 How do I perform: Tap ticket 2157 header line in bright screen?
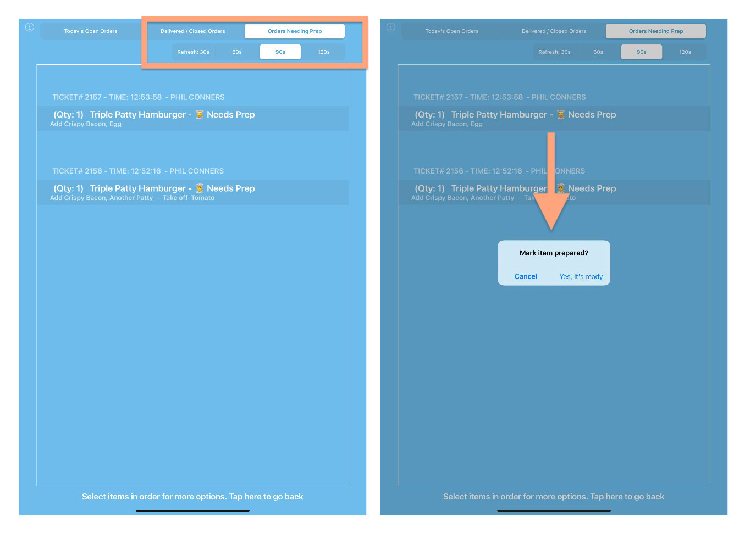pos(139,97)
